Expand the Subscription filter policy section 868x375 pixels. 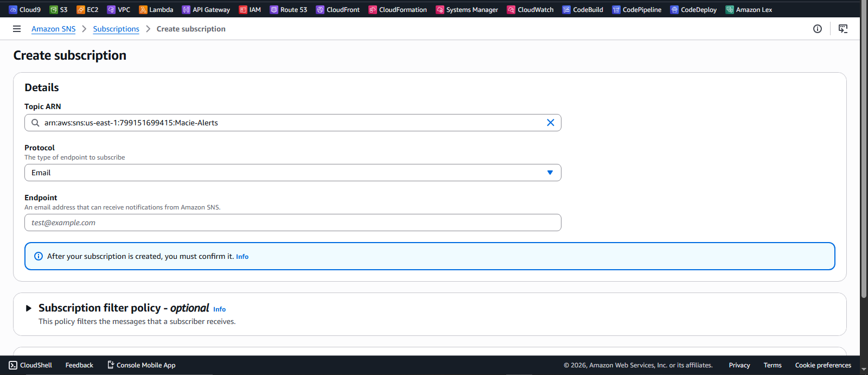[29, 308]
